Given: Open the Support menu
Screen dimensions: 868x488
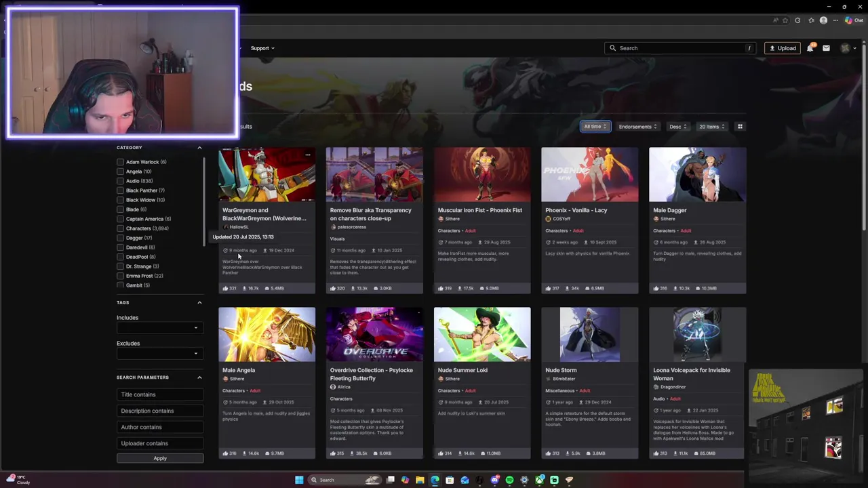Looking at the screenshot, I should (262, 48).
